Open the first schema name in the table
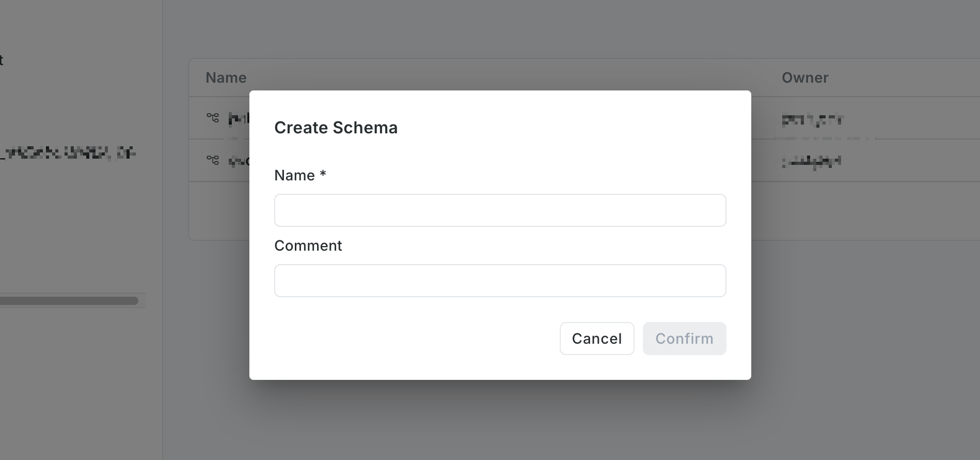Screen dimensions: 980x460 pyautogui.click(x=239, y=118)
